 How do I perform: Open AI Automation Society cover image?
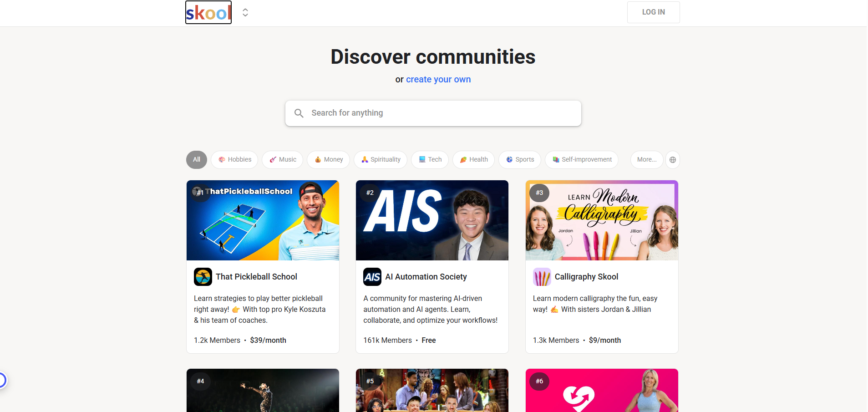click(x=432, y=220)
